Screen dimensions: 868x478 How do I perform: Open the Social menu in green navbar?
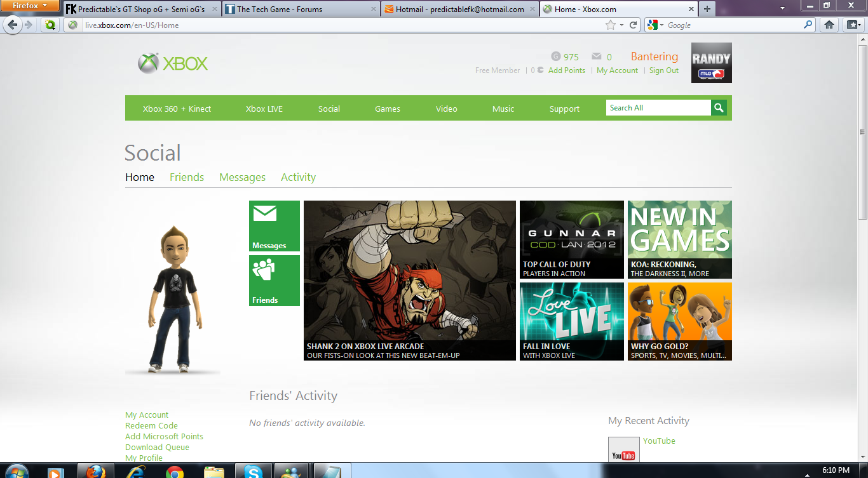[329, 109]
